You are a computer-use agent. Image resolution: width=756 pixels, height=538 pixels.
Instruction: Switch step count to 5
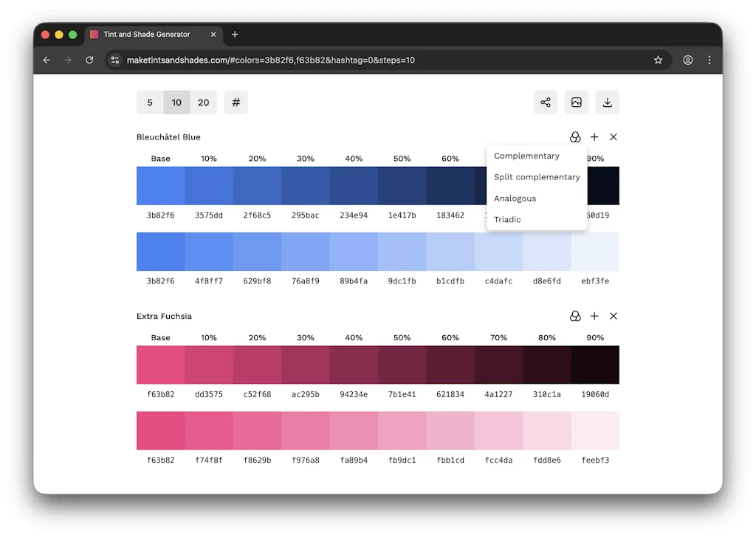pyautogui.click(x=151, y=102)
